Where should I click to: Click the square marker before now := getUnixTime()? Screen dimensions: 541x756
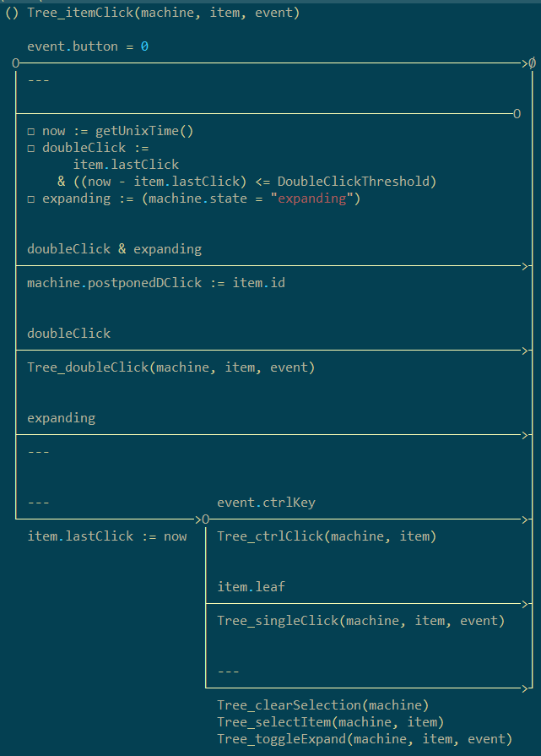point(31,131)
